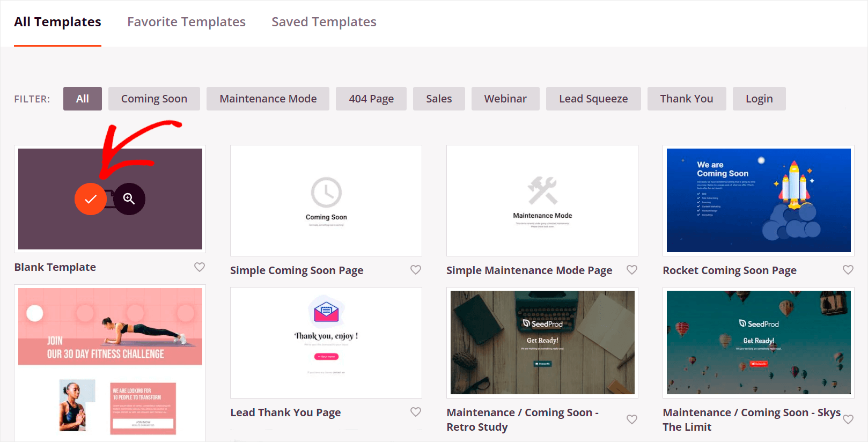The image size is (868, 442).
Task: Favorite the Blank Template heart icon
Action: [x=200, y=267]
